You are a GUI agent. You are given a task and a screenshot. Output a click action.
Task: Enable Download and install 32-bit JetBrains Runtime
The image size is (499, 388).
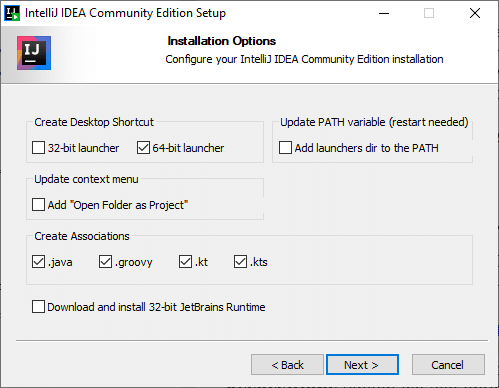click(x=39, y=307)
